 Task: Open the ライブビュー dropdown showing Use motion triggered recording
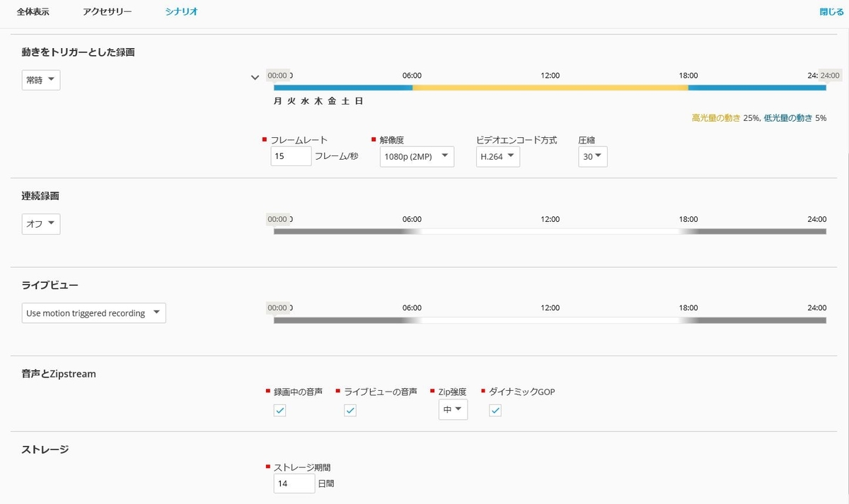[x=93, y=312]
